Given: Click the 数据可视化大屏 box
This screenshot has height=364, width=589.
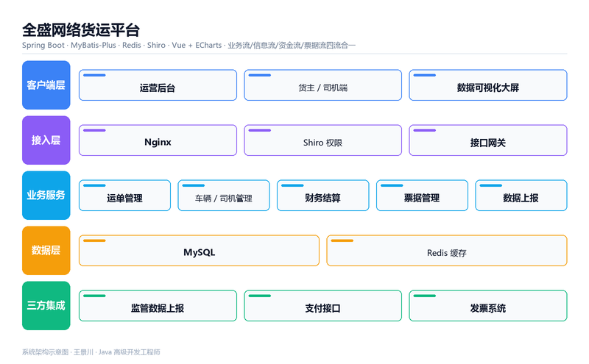Looking at the screenshot, I should [x=488, y=85].
